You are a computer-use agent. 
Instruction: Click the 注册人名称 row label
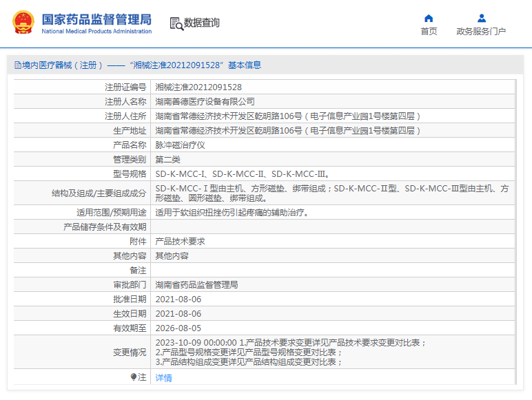pyautogui.click(x=125, y=102)
